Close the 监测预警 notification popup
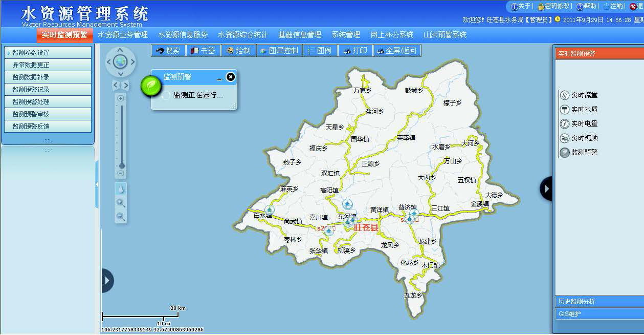This screenshot has height=335, width=644. [x=230, y=77]
